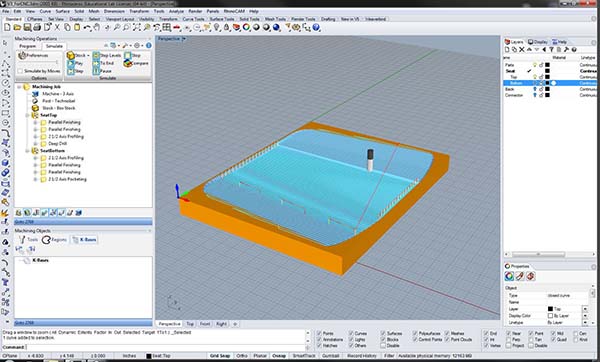Toggle the Mid osnap checkbox
Image resolution: width=600 pixels, height=362 pixels.
(x=553, y=333)
